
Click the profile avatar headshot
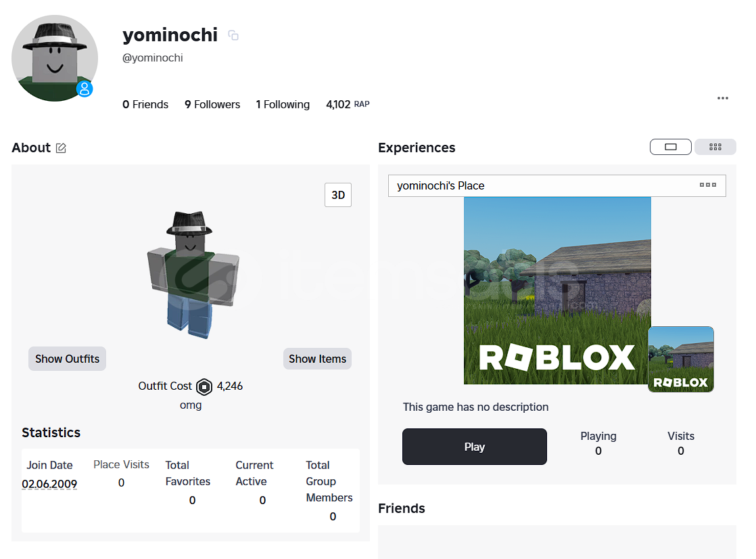pos(54,58)
